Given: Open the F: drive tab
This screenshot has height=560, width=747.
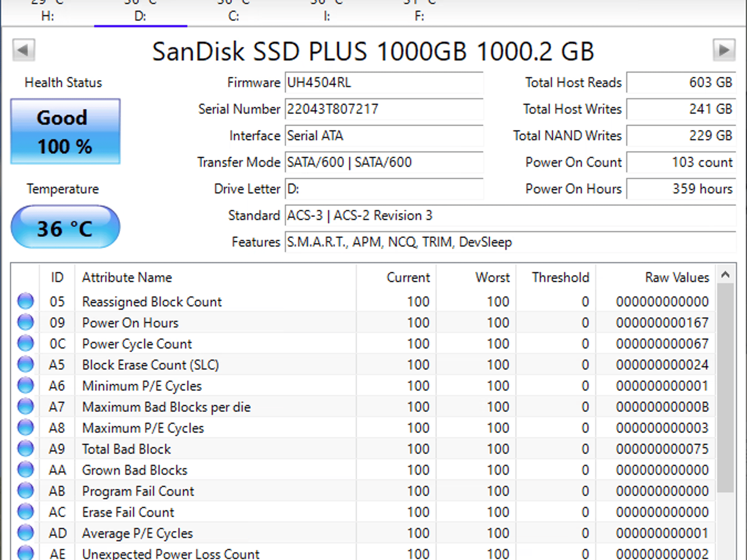Looking at the screenshot, I should (x=419, y=13).
